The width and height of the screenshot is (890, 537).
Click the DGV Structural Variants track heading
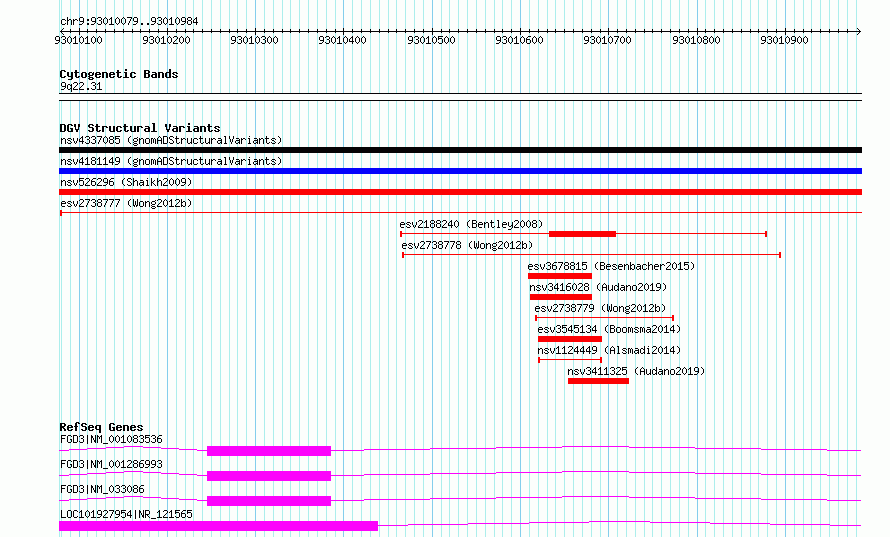click(140, 128)
